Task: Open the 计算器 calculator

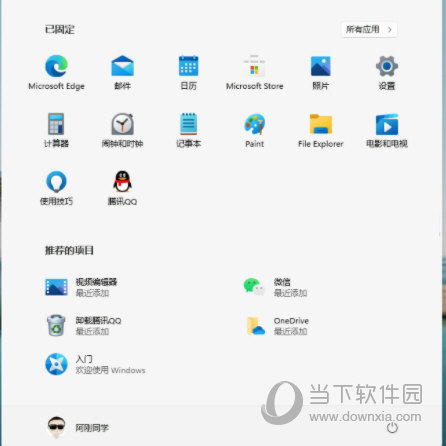Action: point(56,130)
